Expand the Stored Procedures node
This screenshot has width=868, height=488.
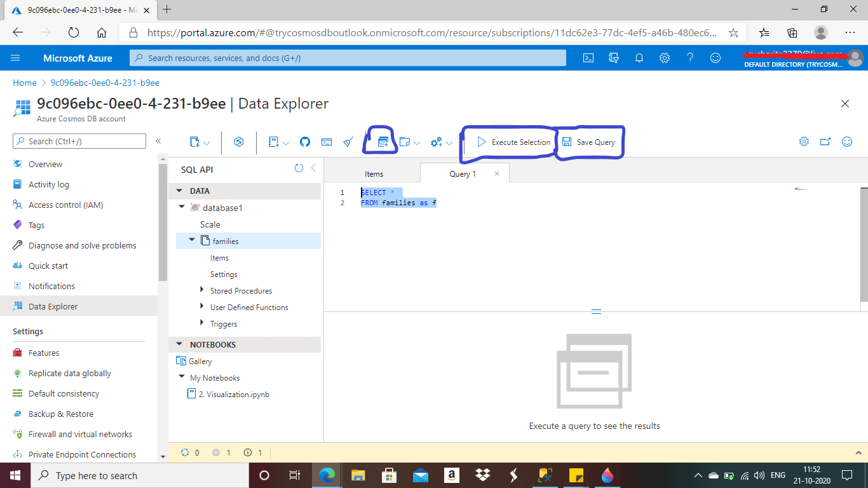pyautogui.click(x=202, y=290)
